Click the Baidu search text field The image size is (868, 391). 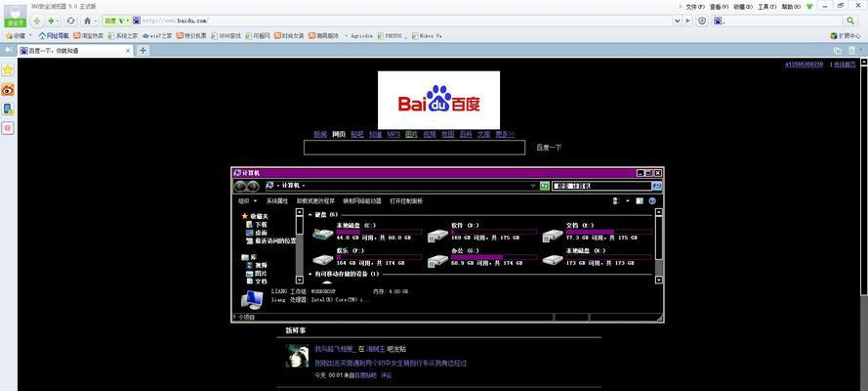[x=414, y=148]
